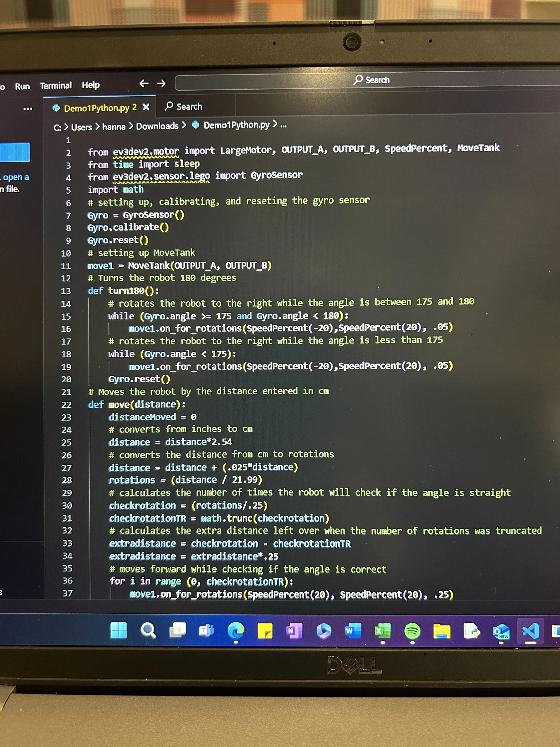Click the forward navigation arrow
This screenshot has height=747, width=560.
click(x=162, y=83)
